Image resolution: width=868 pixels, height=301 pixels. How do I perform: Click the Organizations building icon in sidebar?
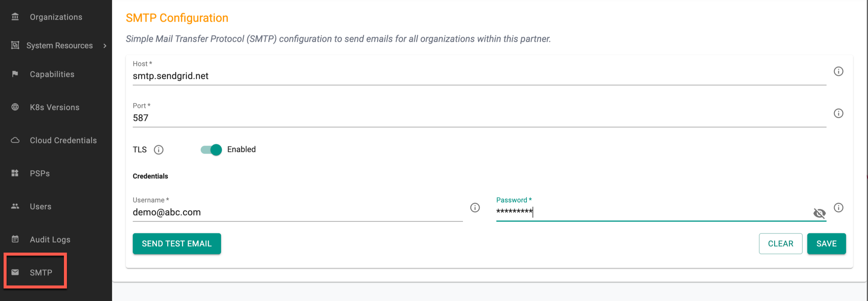(x=15, y=17)
